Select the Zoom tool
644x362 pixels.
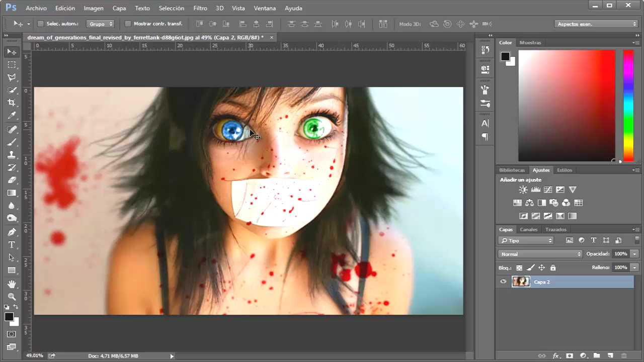(x=12, y=297)
